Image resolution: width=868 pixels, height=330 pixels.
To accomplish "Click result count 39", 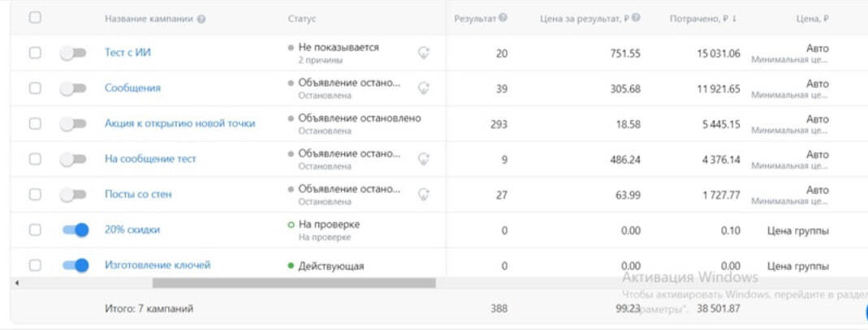I will coord(502,89).
